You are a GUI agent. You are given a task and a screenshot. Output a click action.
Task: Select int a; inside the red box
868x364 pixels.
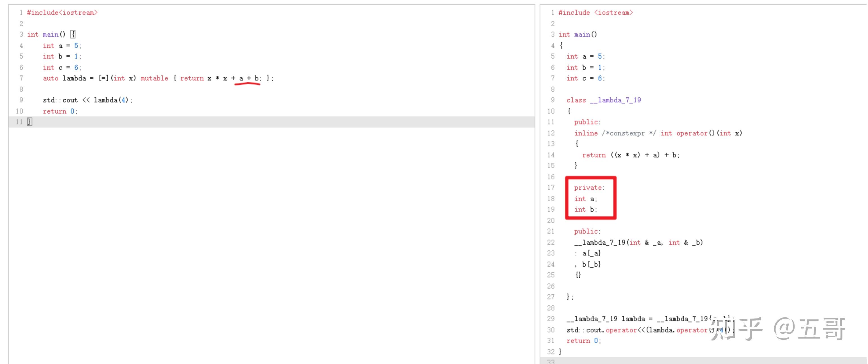[x=585, y=199]
